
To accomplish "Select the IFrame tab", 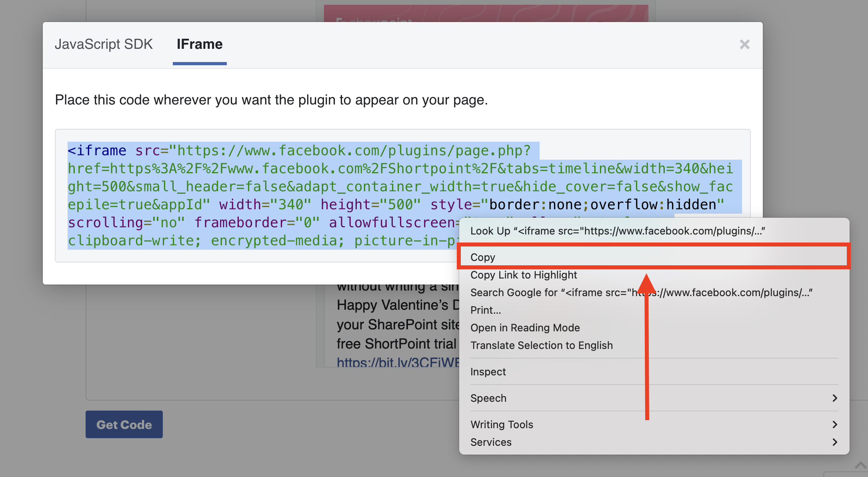I will tap(200, 44).
